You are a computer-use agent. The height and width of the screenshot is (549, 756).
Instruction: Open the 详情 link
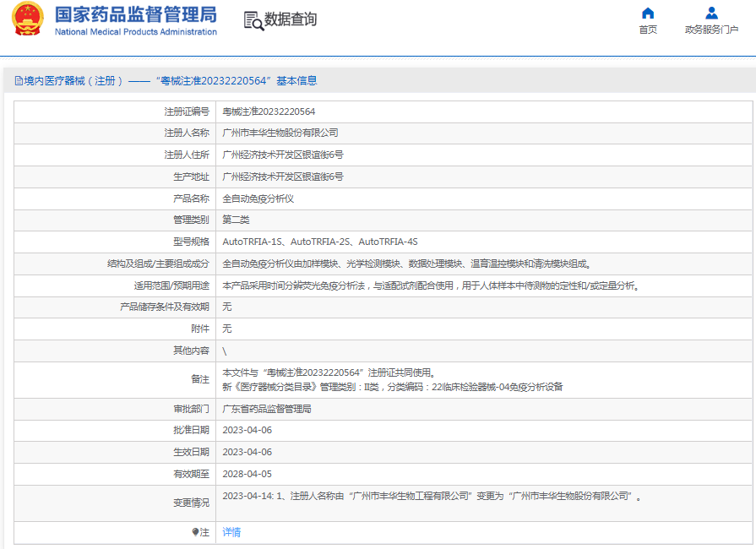231,532
